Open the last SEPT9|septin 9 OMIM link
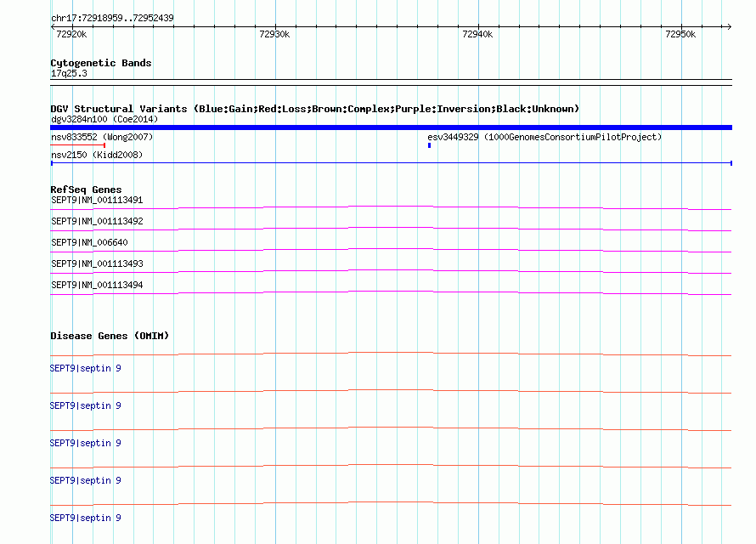Screen dimensions: 756x544 85,518
